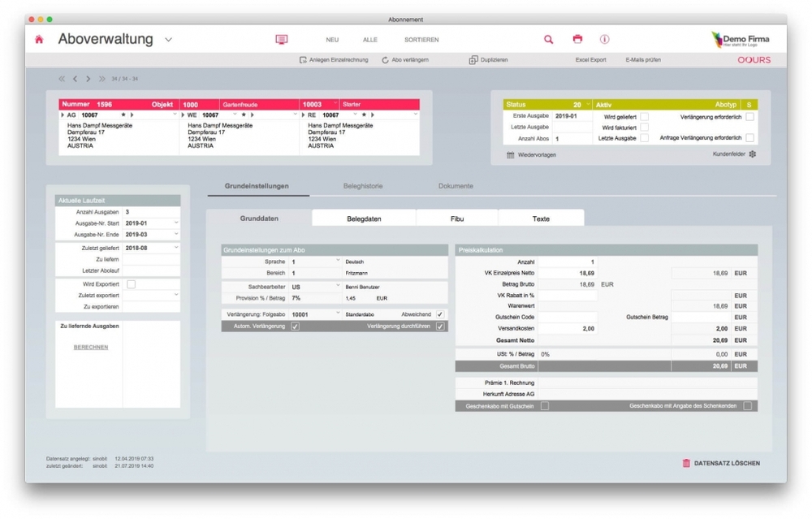
Task: Open Zuletzt geliefert dropdown
Action: [x=176, y=248]
